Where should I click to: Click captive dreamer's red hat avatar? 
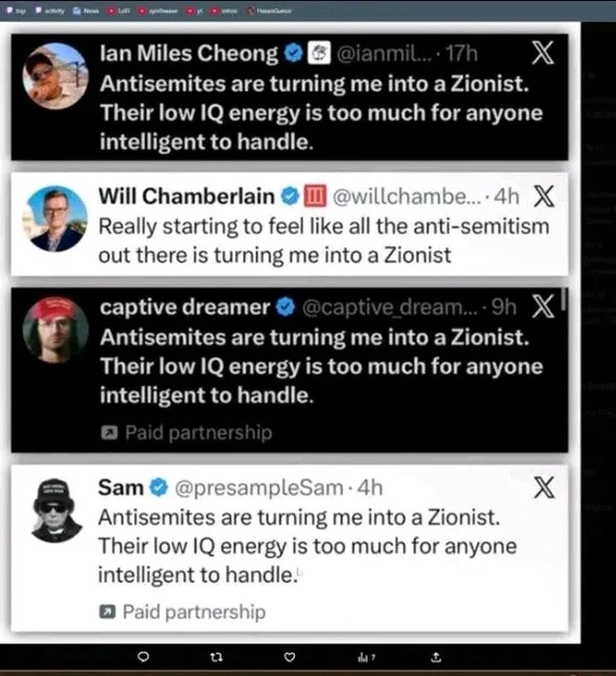point(55,329)
